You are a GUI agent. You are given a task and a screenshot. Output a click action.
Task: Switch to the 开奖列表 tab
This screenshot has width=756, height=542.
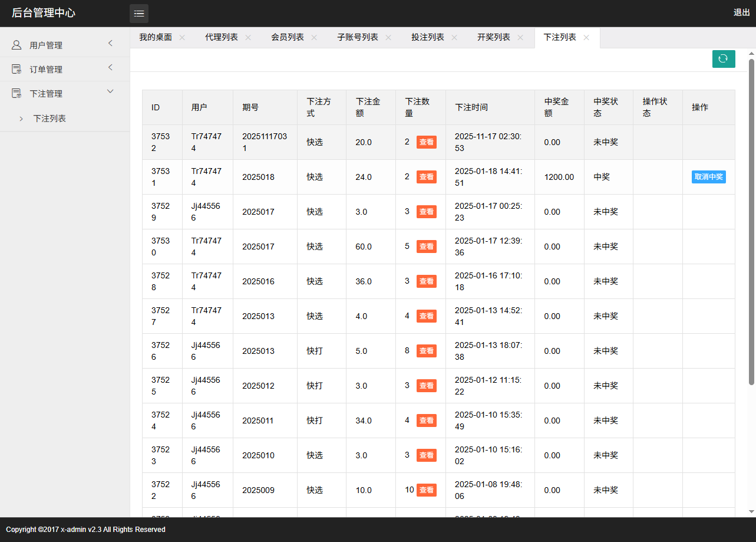494,37
